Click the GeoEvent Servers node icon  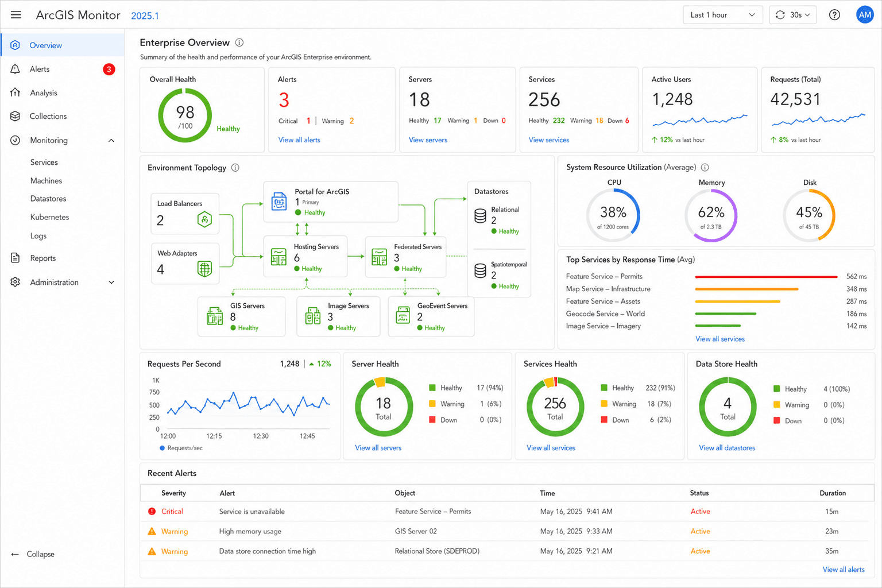pos(403,315)
